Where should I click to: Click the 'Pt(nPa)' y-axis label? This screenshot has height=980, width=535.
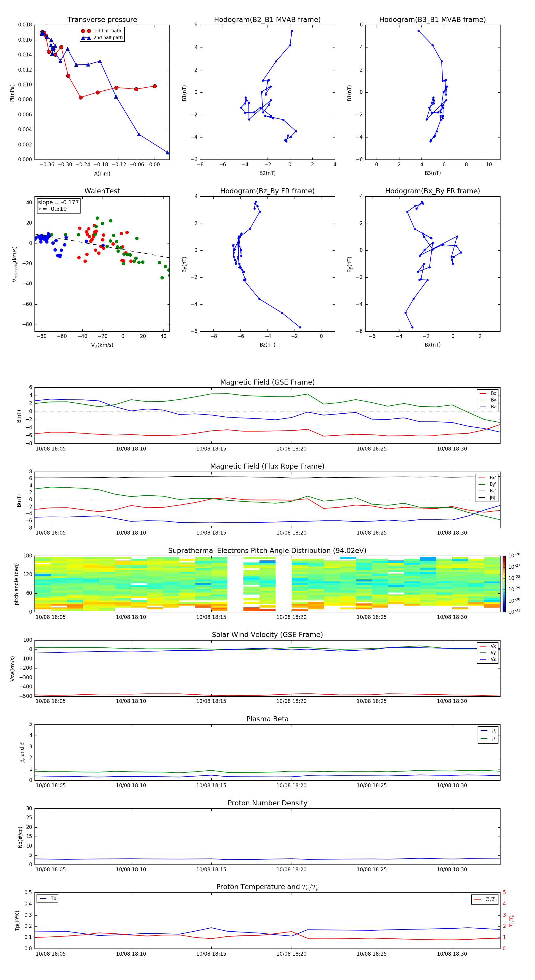(12, 92)
